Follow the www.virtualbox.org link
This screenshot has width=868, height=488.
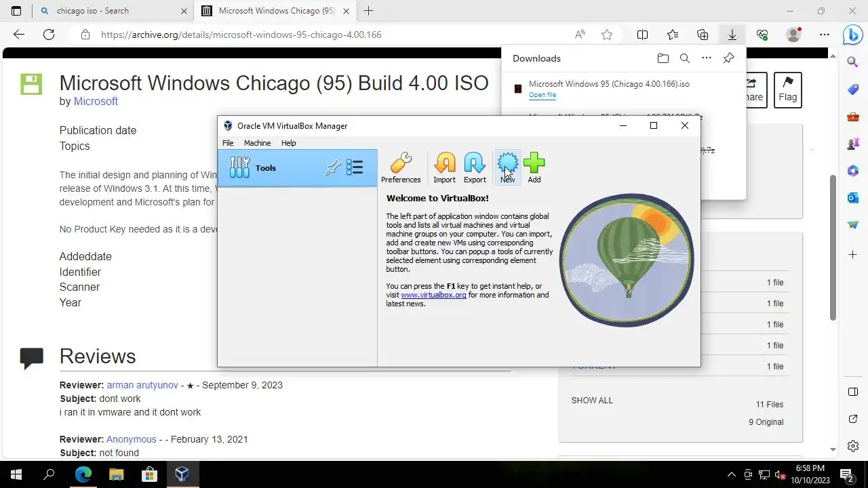pos(433,295)
